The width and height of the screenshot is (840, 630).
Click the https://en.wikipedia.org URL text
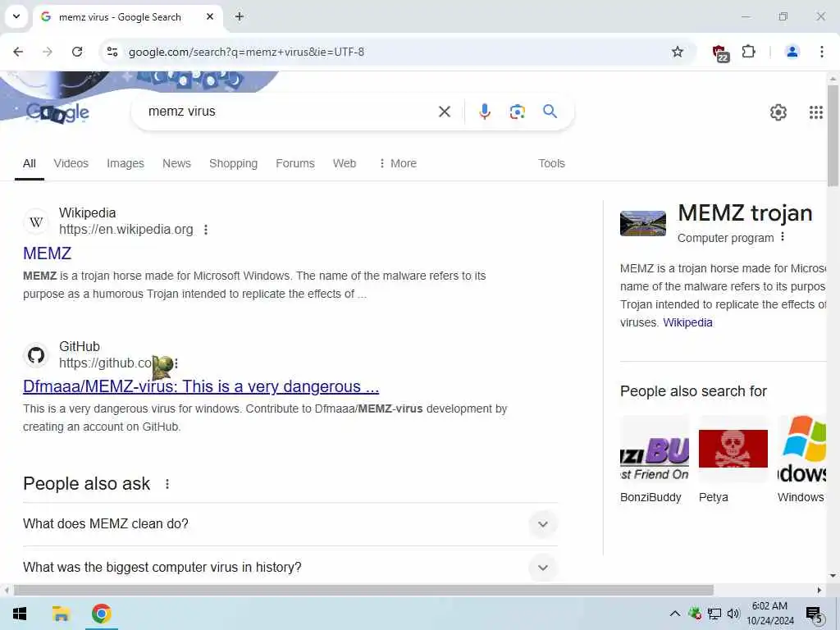tap(126, 230)
